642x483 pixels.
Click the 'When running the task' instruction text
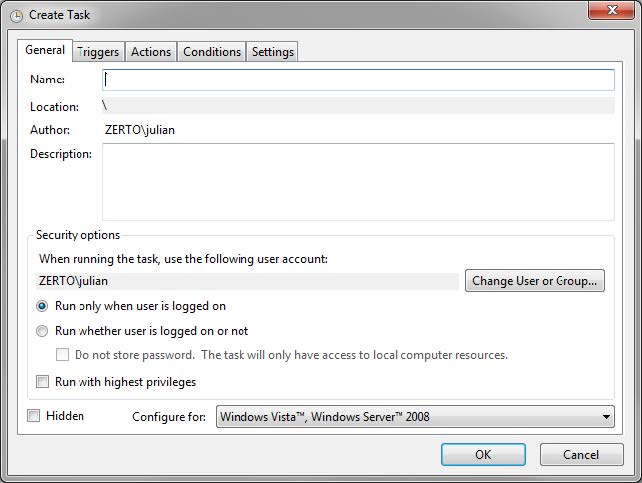point(183,259)
